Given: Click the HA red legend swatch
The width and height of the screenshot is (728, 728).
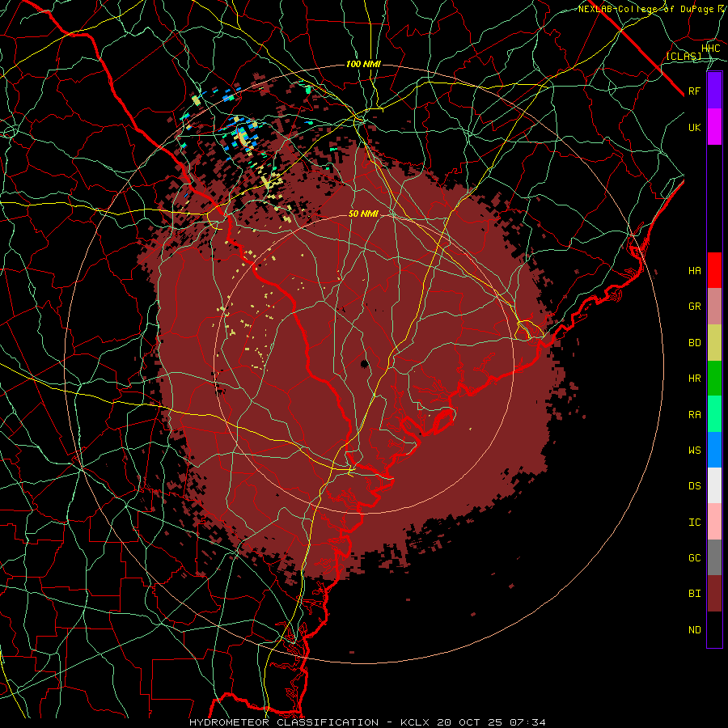Looking at the screenshot, I should point(714,270).
